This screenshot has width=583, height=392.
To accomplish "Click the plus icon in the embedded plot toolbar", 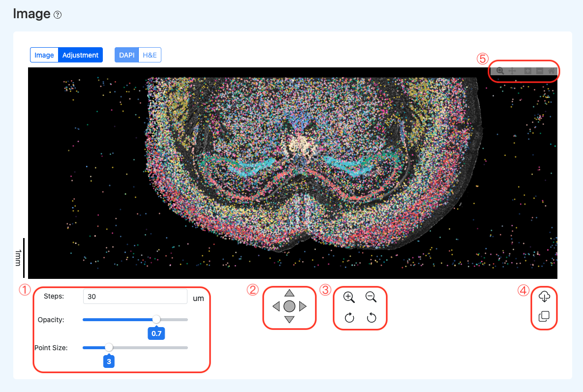I will coord(527,71).
